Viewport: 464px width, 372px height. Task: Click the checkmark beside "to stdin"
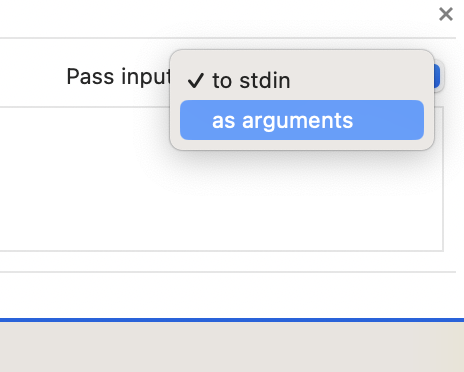(x=196, y=80)
